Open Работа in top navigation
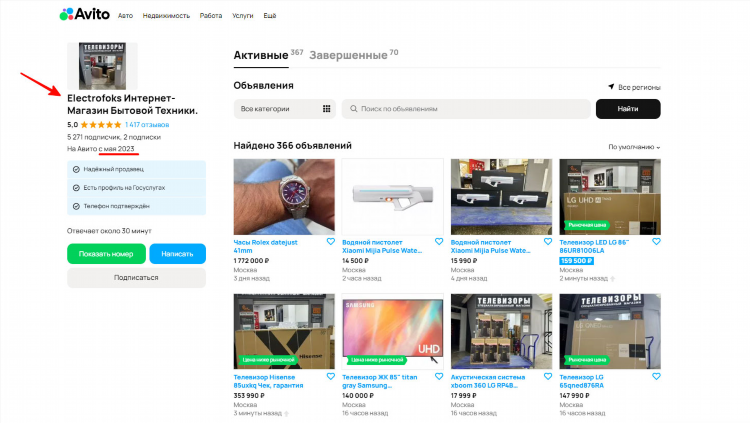 click(211, 16)
